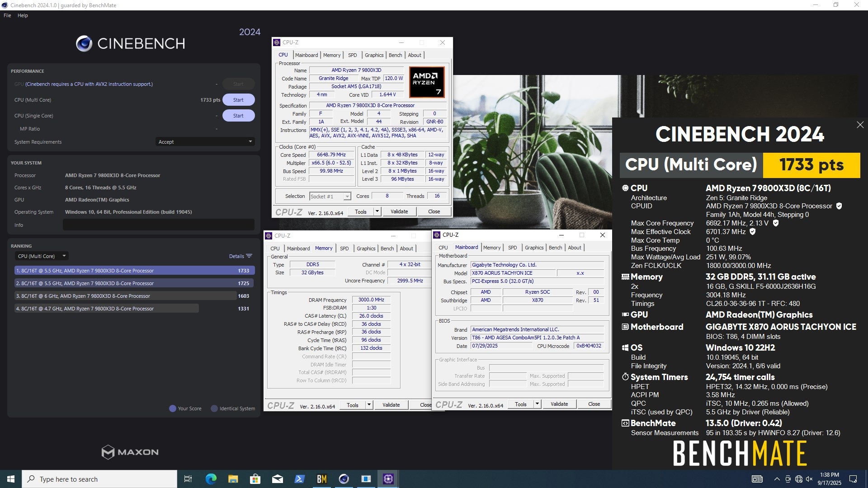Toggle the Your Score legend dot
Image resolution: width=868 pixels, height=488 pixels.
[x=172, y=408]
